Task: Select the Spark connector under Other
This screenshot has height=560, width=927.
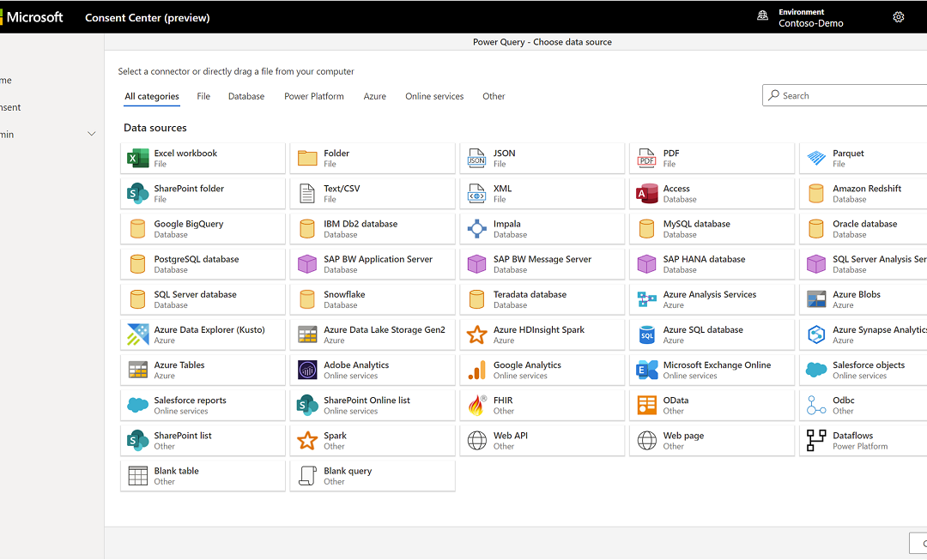Action: pos(373,440)
